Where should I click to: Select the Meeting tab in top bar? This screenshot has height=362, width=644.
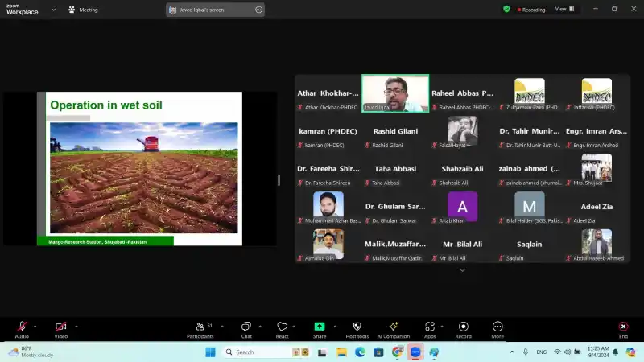pos(83,10)
